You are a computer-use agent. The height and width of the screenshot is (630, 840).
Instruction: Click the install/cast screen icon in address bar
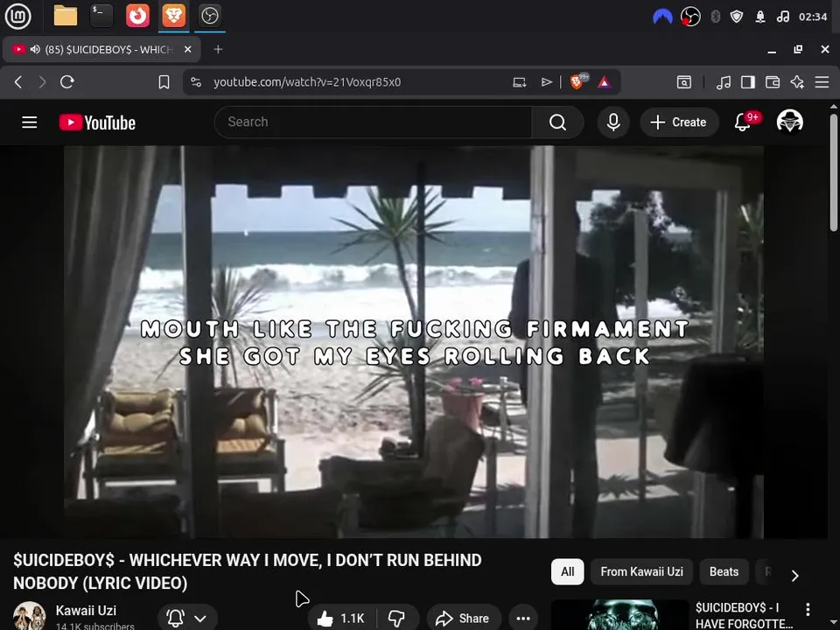tap(519, 82)
